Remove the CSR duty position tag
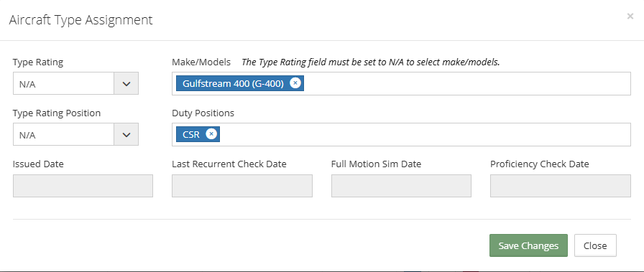644x272 pixels. pos(211,134)
